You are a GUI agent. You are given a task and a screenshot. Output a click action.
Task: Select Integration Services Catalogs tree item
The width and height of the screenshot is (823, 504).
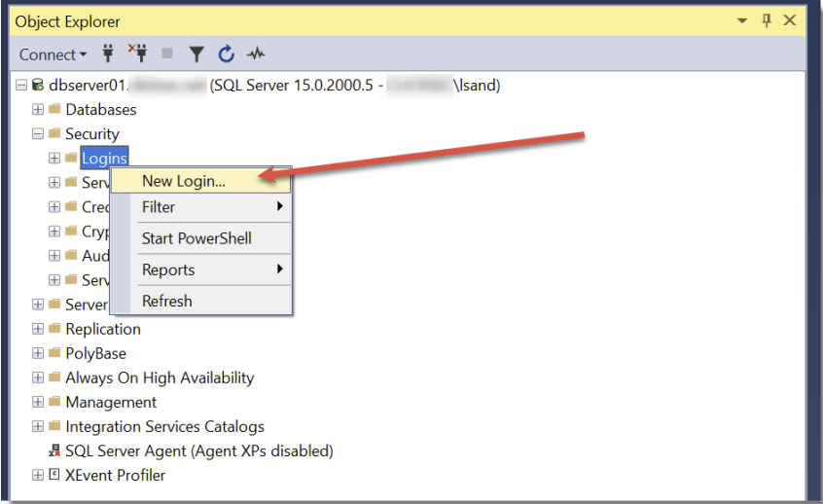pos(164,427)
